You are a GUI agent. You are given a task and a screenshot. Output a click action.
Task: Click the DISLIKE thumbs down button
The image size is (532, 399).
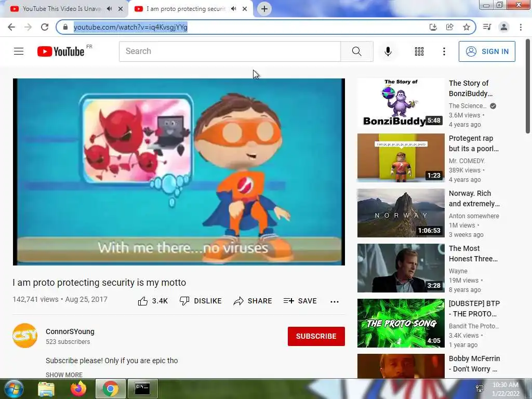(x=201, y=301)
